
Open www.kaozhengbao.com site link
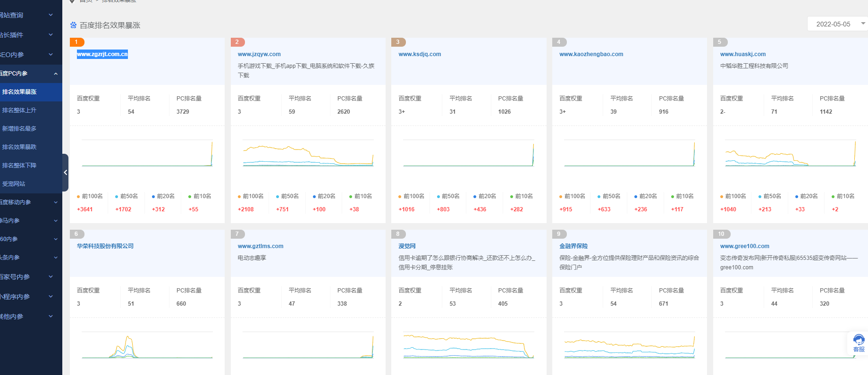pos(591,54)
